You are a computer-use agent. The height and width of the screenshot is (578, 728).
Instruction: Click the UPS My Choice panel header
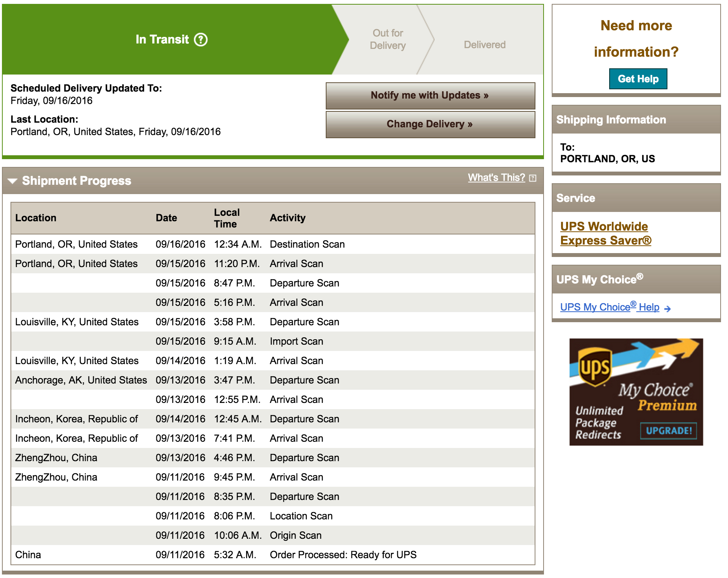636,279
